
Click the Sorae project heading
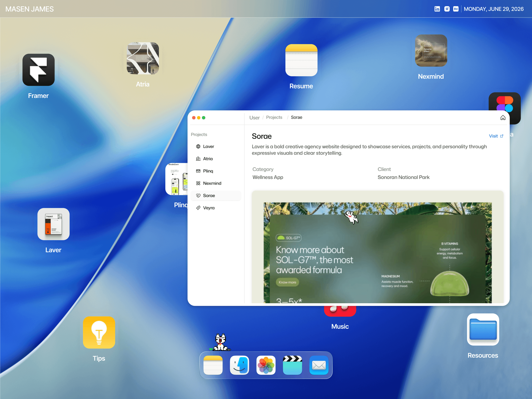pos(262,136)
